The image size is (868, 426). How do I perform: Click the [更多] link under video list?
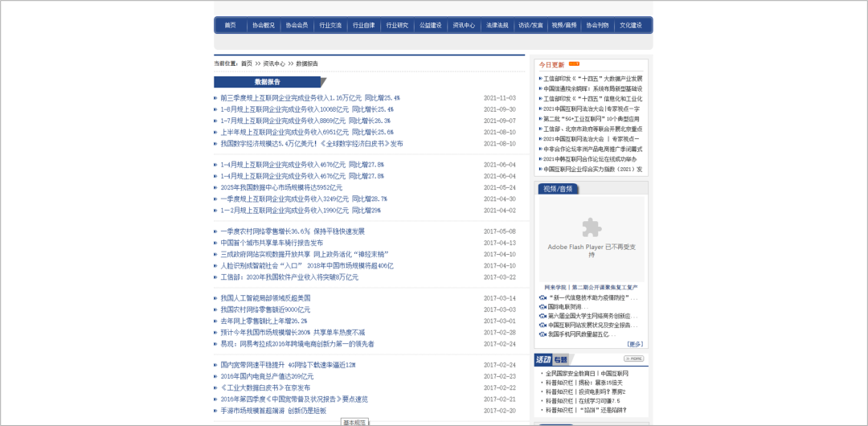coord(635,344)
